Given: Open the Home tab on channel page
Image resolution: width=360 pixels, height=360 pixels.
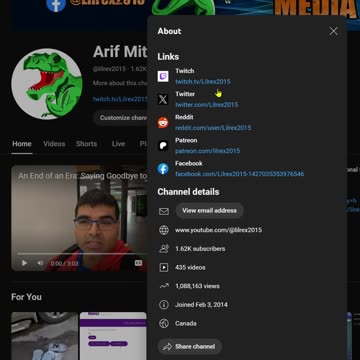Looking at the screenshot, I should point(22,144).
